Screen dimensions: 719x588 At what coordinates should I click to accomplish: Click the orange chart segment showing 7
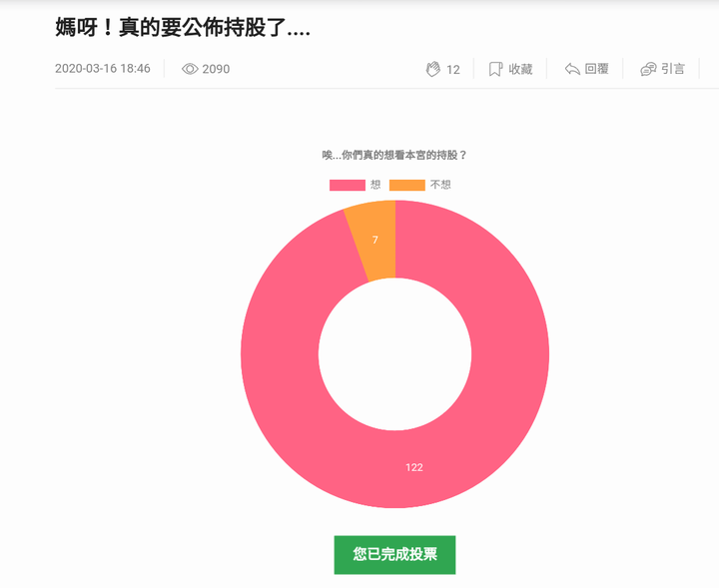tap(375, 240)
